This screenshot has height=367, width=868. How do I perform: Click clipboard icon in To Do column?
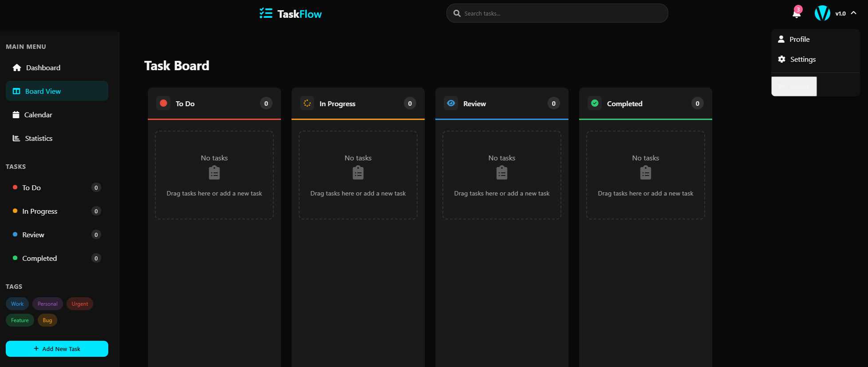pos(214,172)
